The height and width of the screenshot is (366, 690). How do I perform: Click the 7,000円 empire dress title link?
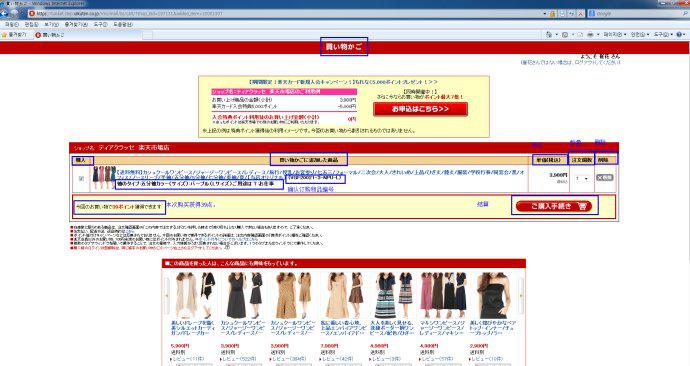tap(344, 328)
